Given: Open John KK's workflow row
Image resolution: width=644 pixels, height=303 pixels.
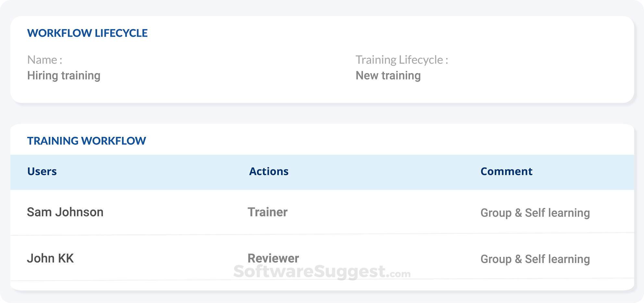Looking at the screenshot, I should (x=322, y=258).
